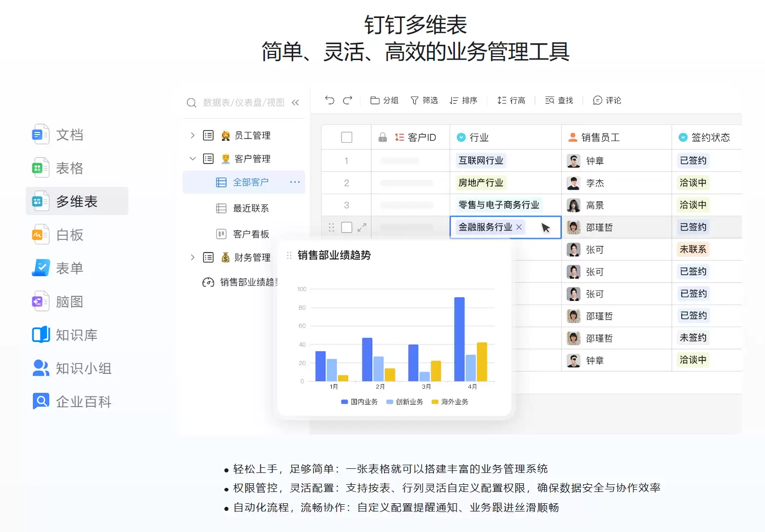Click the 房地产行业 tag cell
The image size is (765, 532).
pos(481,182)
